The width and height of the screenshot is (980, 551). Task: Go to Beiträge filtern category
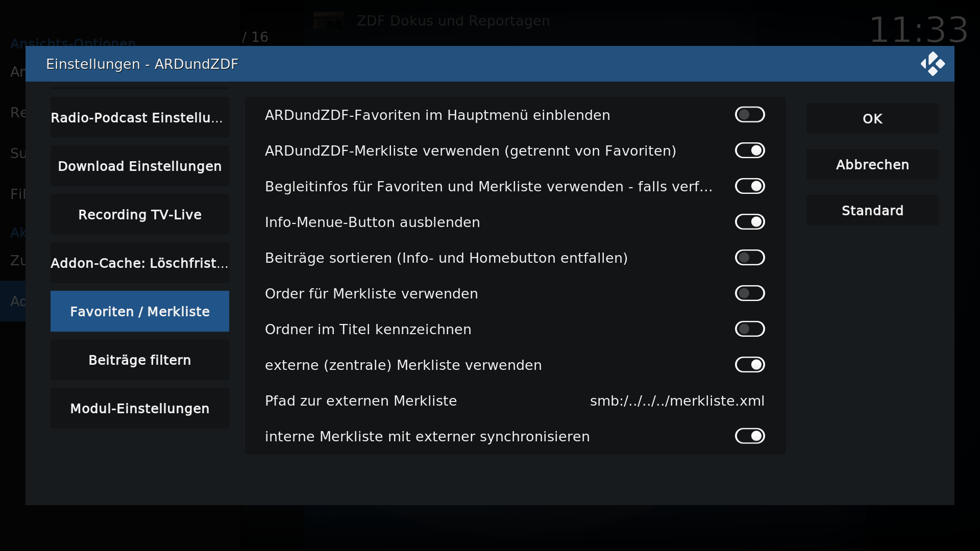coord(140,360)
